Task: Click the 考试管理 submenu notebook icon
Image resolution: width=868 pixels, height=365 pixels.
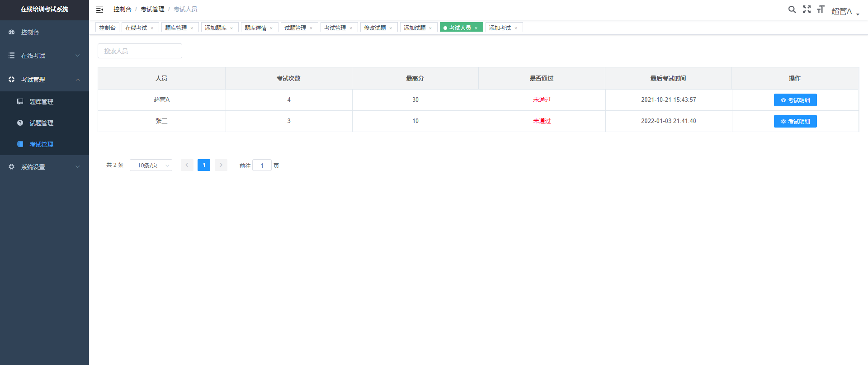Action: (20, 144)
